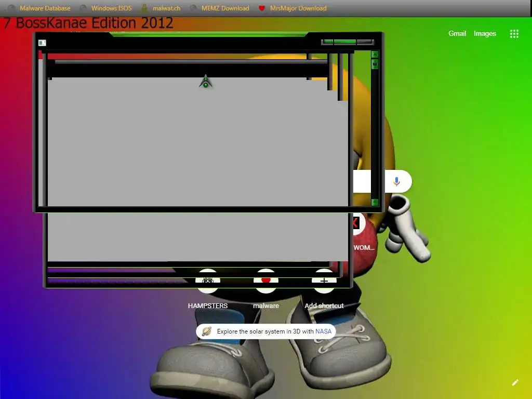Click the Saturn planet icon in the promo
Screen dimensions: 532x399
(207, 331)
